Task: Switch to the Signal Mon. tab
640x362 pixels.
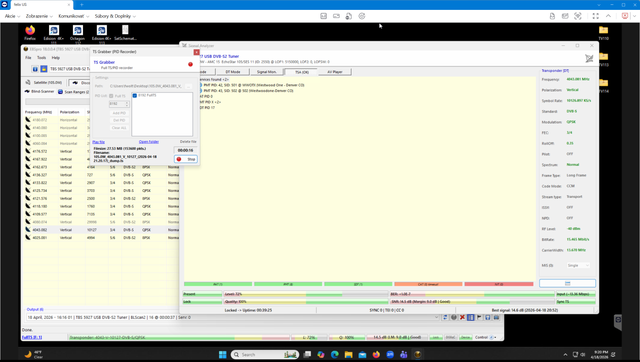Action: coord(267,72)
